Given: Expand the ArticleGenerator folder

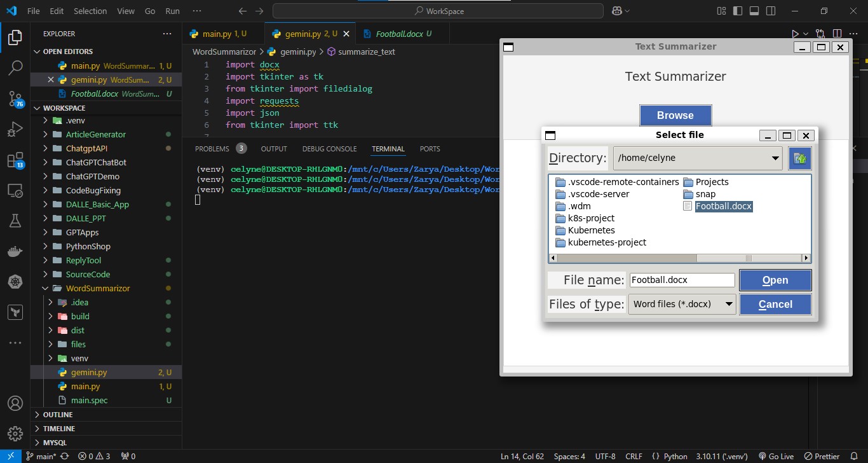Looking at the screenshot, I should coord(96,134).
